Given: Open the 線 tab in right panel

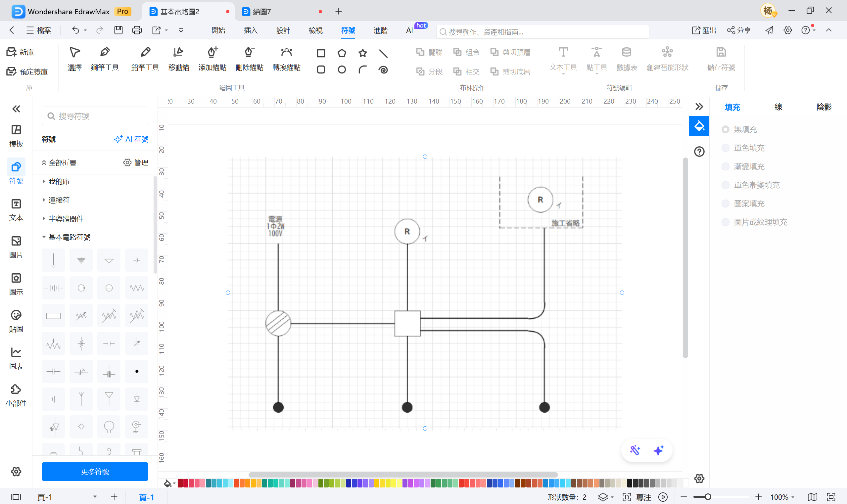Looking at the screenshot, I should click(778, 107).
